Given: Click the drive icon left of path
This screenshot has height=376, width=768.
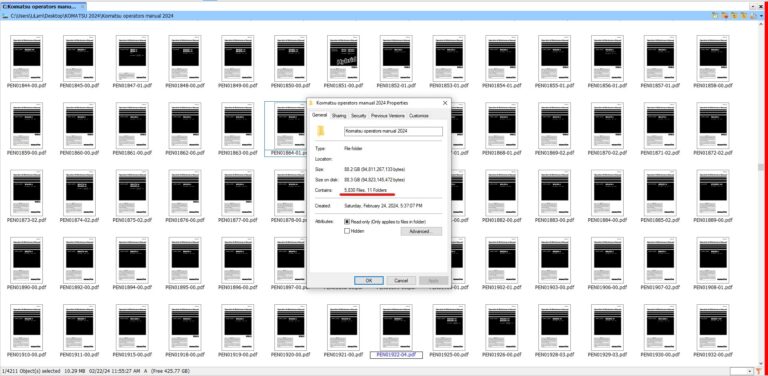Looking at the screenshot, I should pyautogui.click(x=5, y=16).
